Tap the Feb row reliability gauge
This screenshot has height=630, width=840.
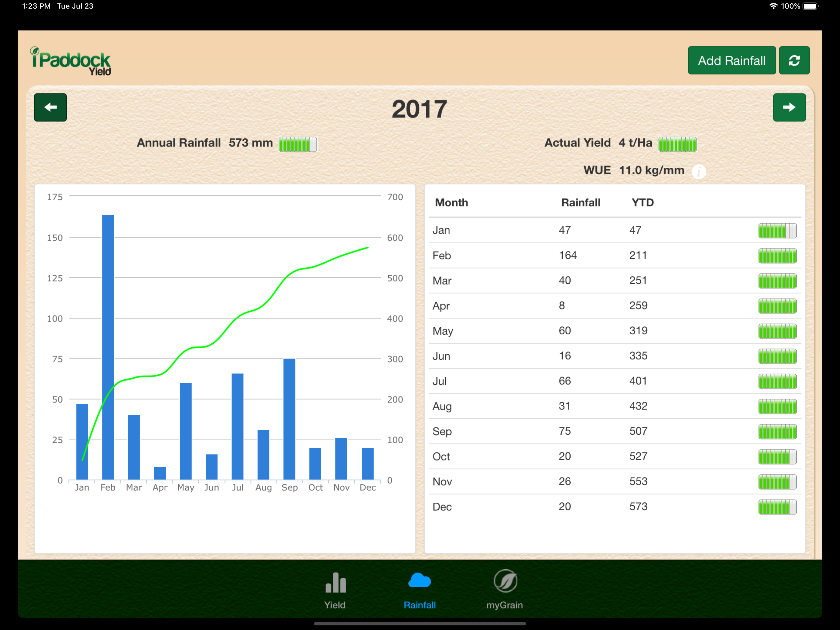pyautogui.click(x=777, y=256)
